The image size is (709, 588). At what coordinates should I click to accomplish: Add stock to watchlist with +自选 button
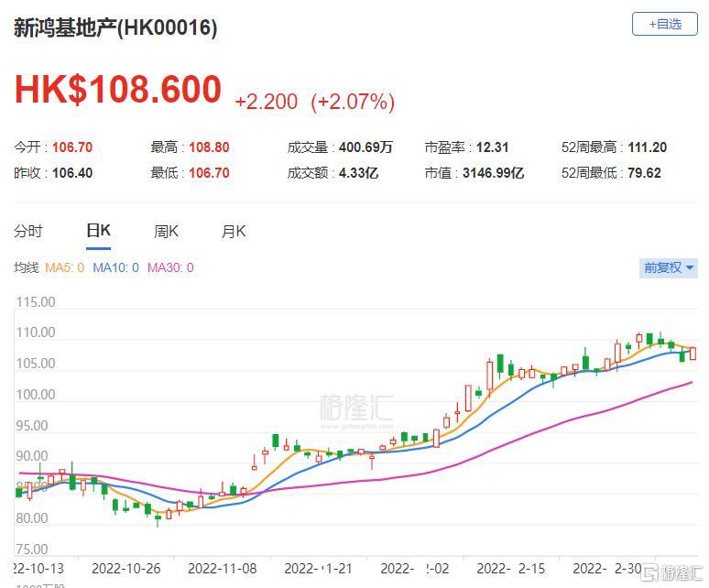coord(664,24)
